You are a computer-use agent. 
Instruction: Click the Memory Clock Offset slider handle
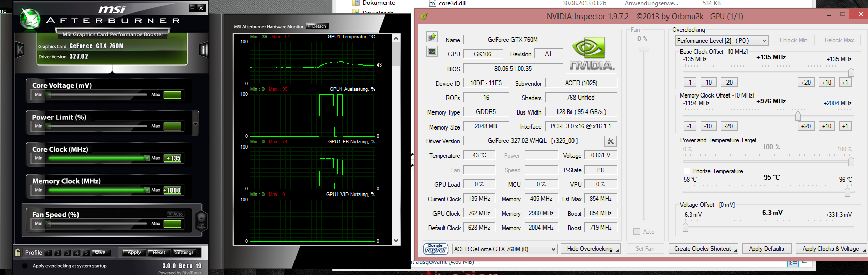tap(798, 115)
